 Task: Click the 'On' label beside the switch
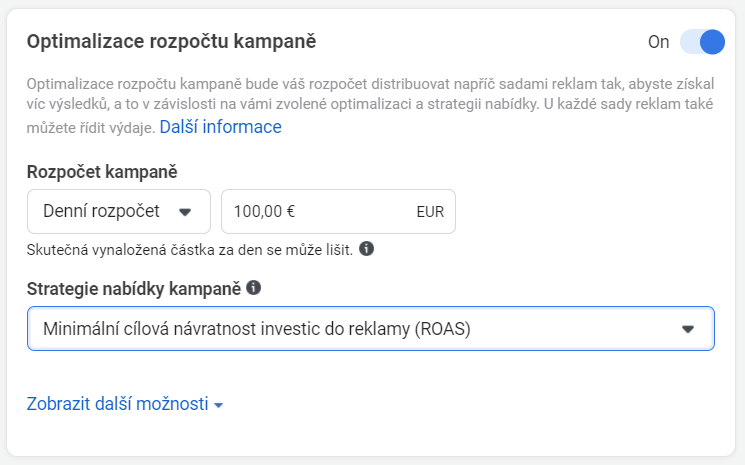658,42
